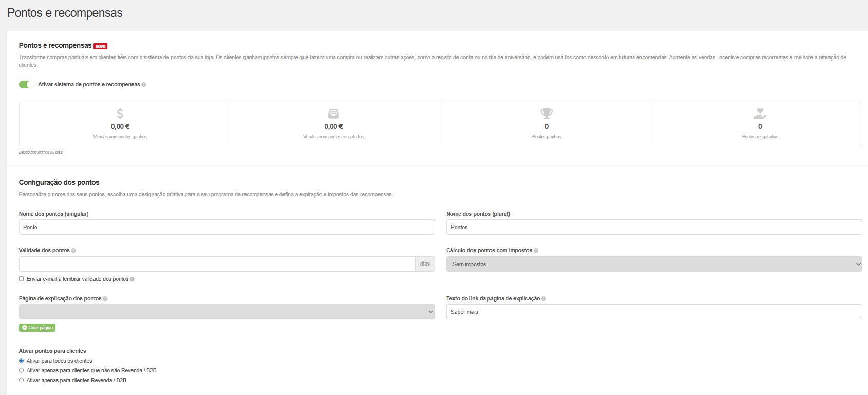Viewport: 868px width, 395px height.
Task: Click the inbox icon above redeemed points sales
Action: pos(333,114)
